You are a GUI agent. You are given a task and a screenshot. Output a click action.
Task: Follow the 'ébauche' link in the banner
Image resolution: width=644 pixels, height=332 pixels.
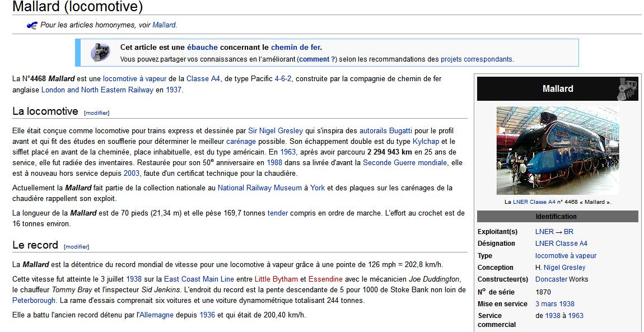(202, 47)
